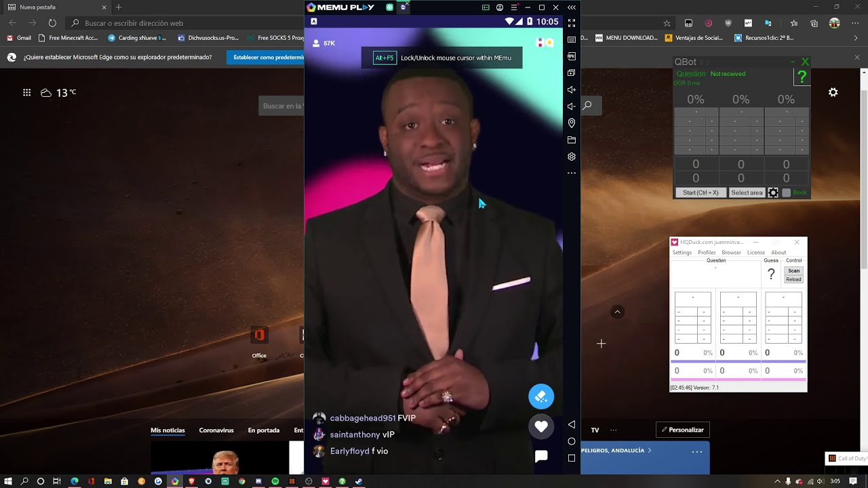Open HQDuck Settings menu
Image resolution: width=868 pixels, height=488 pixels.
coord(682,253)
